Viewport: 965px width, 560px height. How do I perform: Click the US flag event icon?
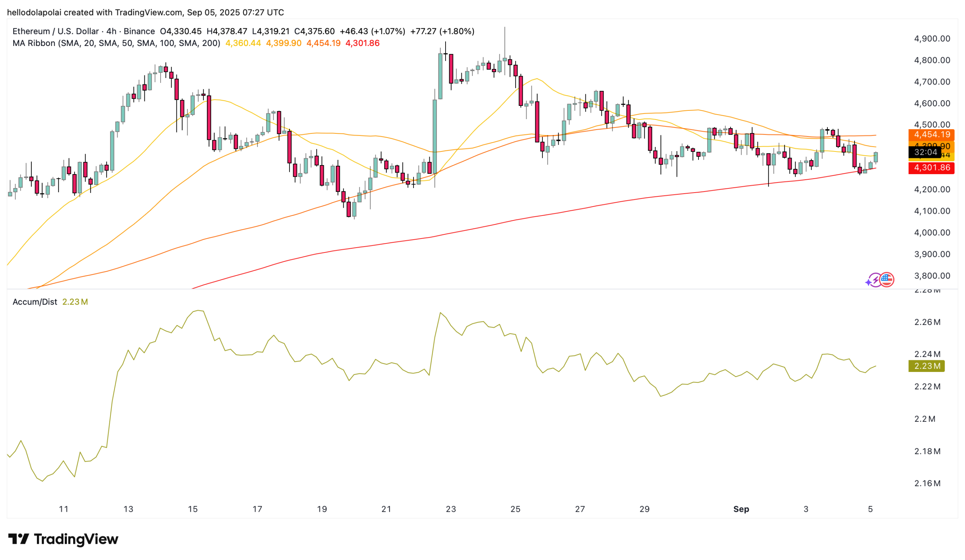(887, 280)
